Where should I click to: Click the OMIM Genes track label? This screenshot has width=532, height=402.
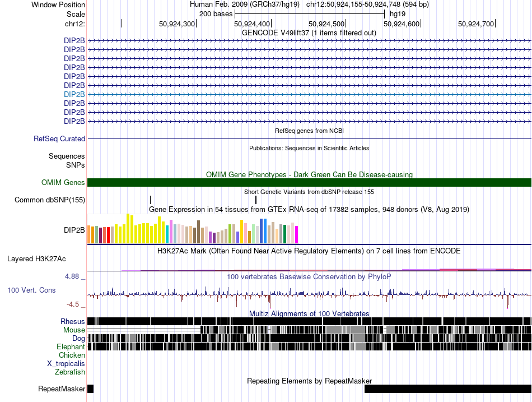click(x=63, y=182)
